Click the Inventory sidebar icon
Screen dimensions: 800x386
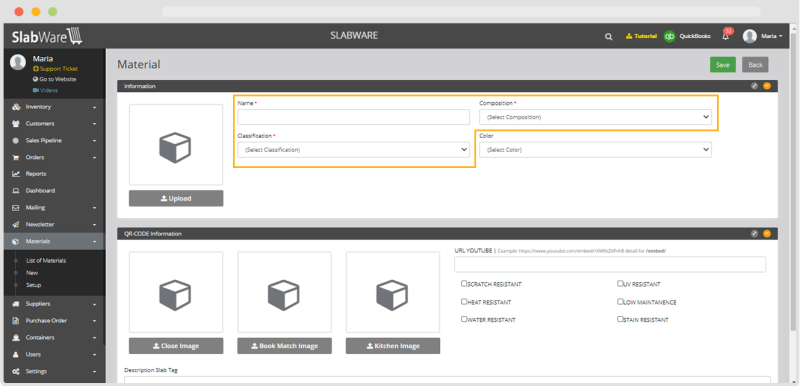tap(16, 107)
